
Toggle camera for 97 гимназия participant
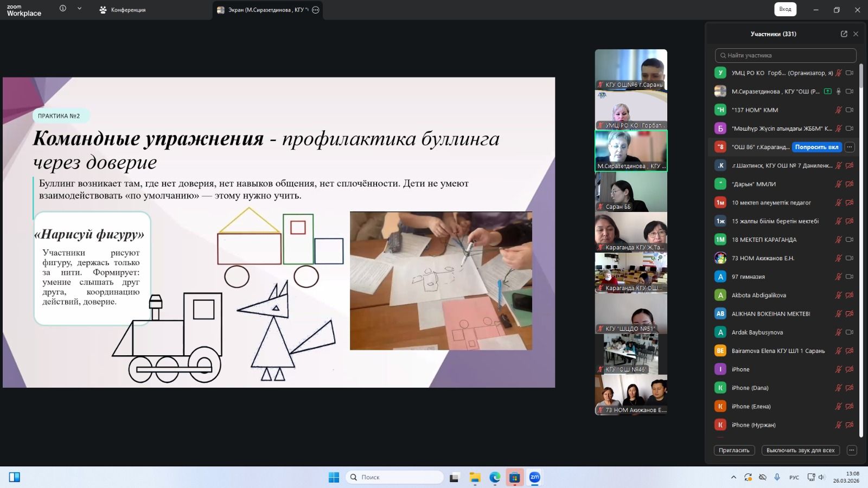point(850,277)
